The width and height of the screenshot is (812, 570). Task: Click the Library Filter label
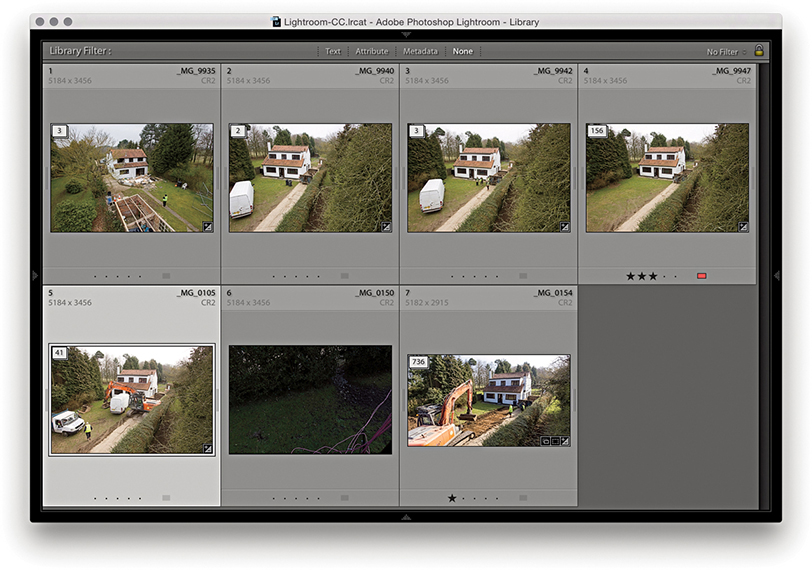[x=80, y=51]
